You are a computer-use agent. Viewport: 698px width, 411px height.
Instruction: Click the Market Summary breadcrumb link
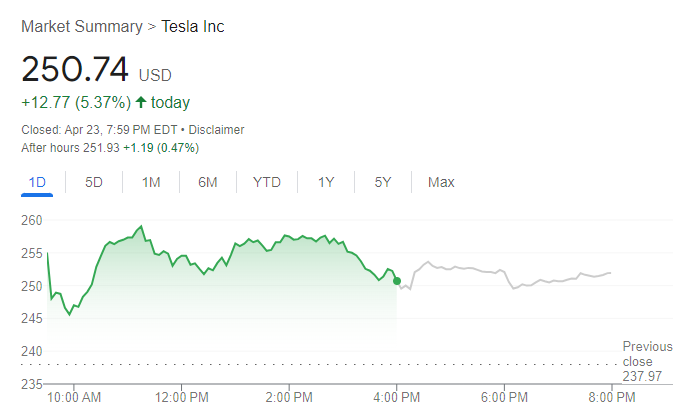[x=81, y=26]
